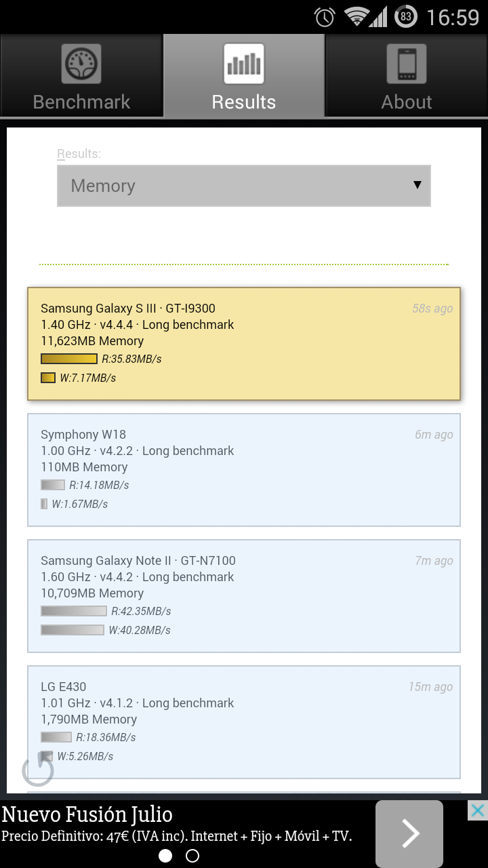Click Galaxy S III read speed bar
The image size is (488, 868).
point(69,359)
